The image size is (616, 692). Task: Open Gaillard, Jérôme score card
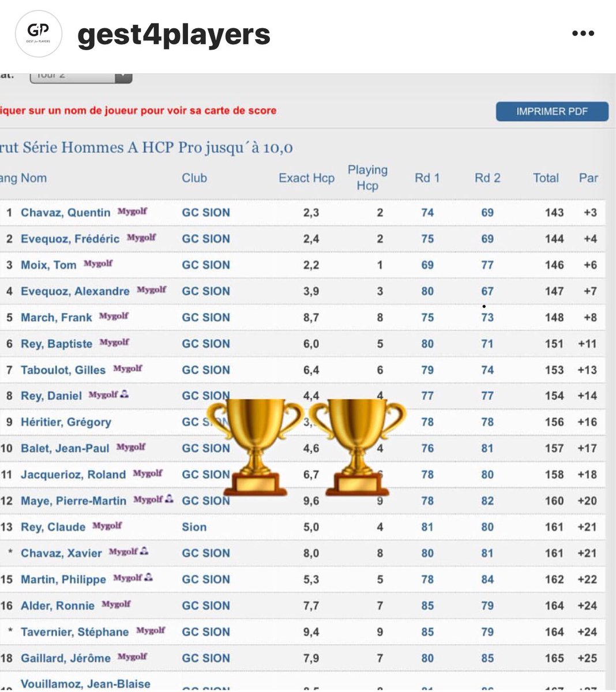pyautogui.click(x=66, y=658)
